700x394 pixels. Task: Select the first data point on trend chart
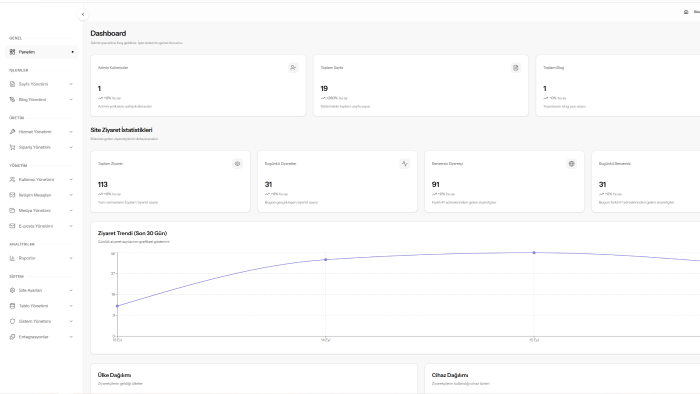click(x=117, y=306)
